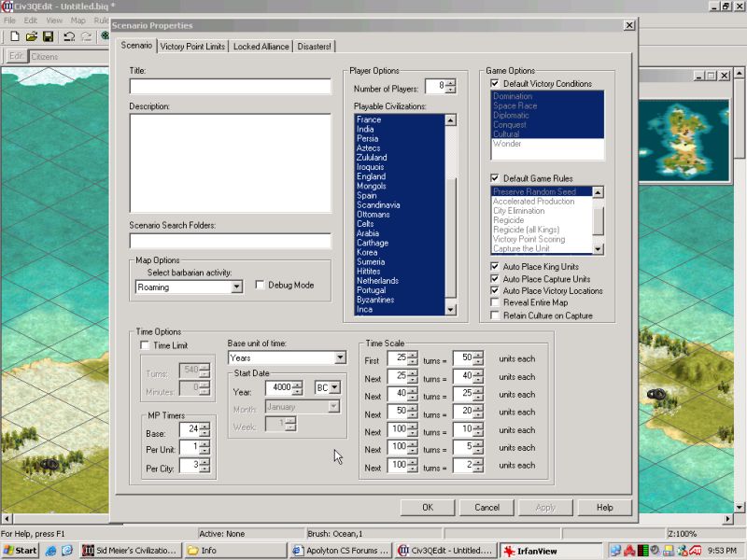Open the Locked Alliance tab
Screen dimensions: 747x560
tap(261, 46)
